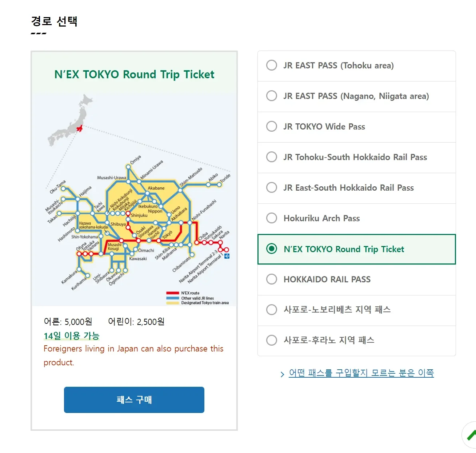Select the HOKKAIDO RAIL PASS option
The image size is (476, 453).
(x=272, y=279)
